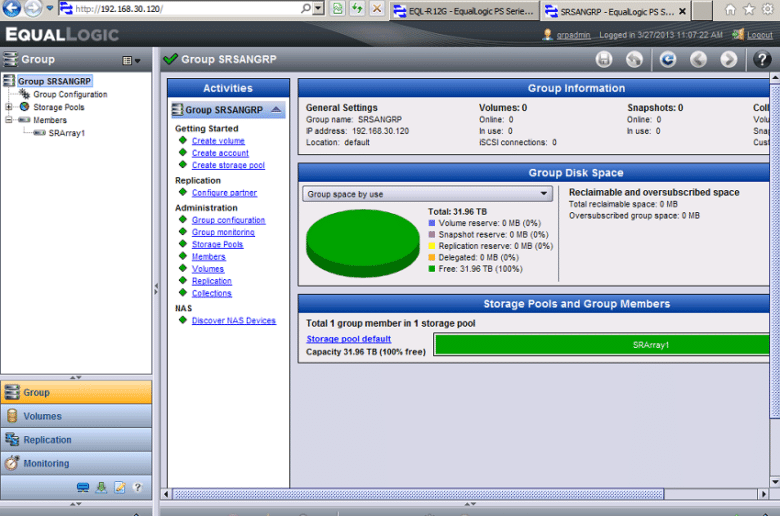This screenshot has width=780, height=516.
Task: Switch to the EQL-R12G browser tab
Action: (x=465, y=10)
